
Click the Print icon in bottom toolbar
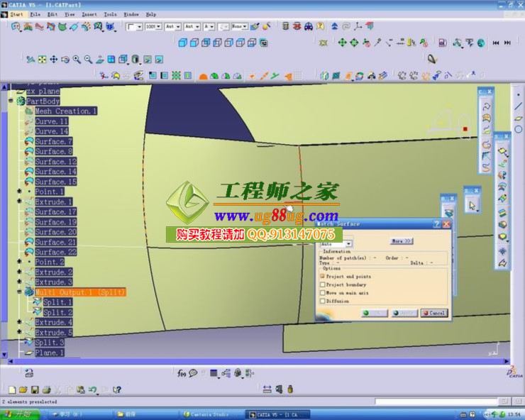[47, 389]
